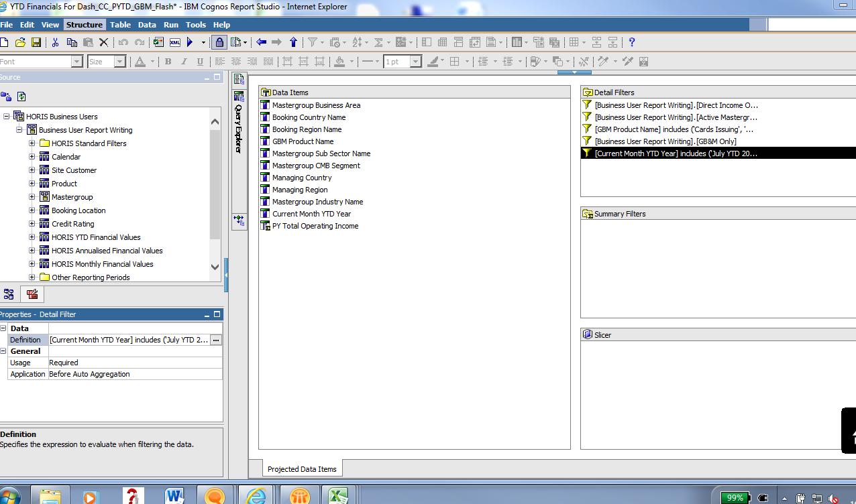Switch to the Data Items tab icon

9,294
